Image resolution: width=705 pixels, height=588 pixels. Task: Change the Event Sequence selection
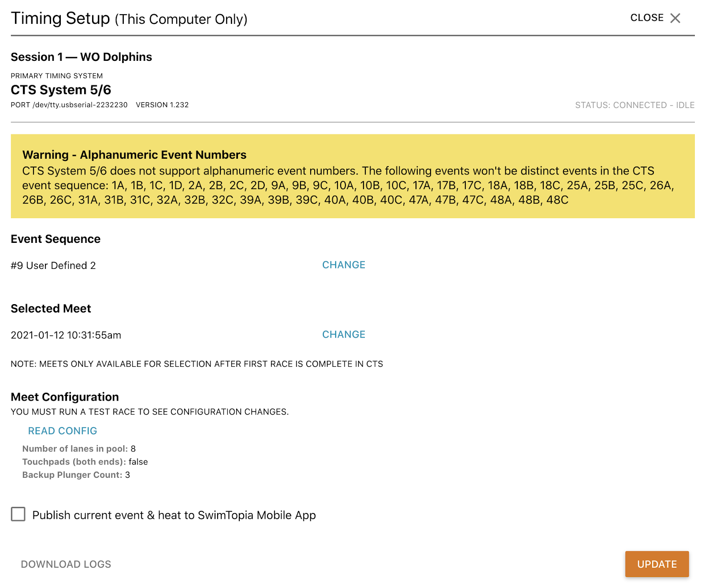click(343, 265)
